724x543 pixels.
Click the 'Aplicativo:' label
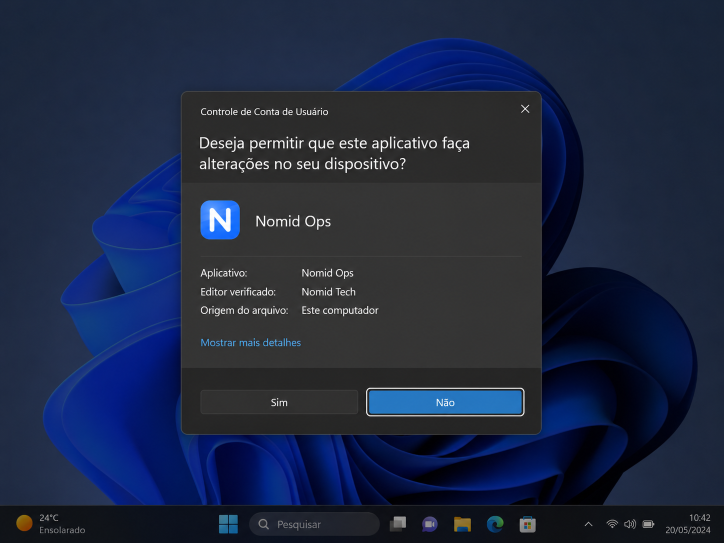pyautogui.click(x=224, y=273)
